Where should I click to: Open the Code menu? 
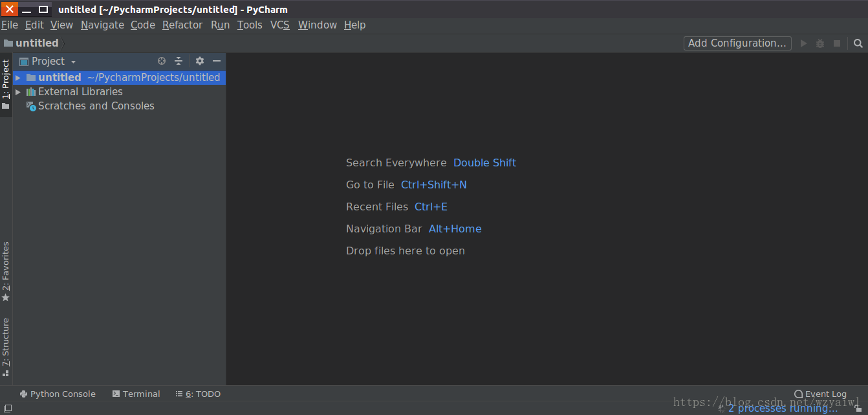(143, 25)
